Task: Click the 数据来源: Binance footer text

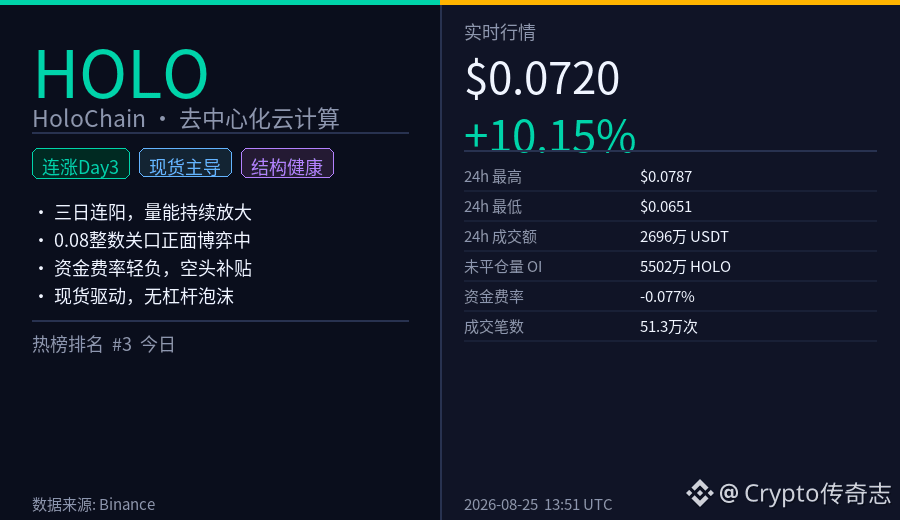Action: (x=94, y=504)
